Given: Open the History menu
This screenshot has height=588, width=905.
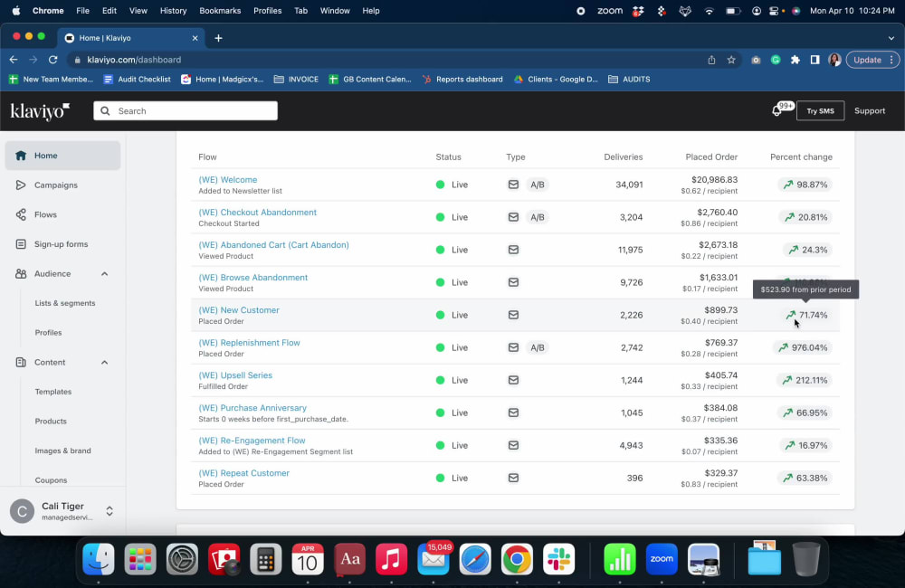Looking at the screenshot, I should coord(173,10).
